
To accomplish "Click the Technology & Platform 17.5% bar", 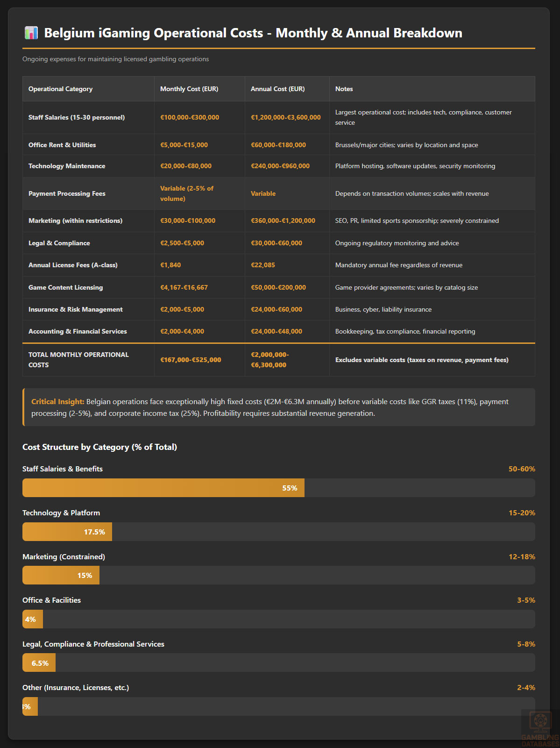I will 67,532.
